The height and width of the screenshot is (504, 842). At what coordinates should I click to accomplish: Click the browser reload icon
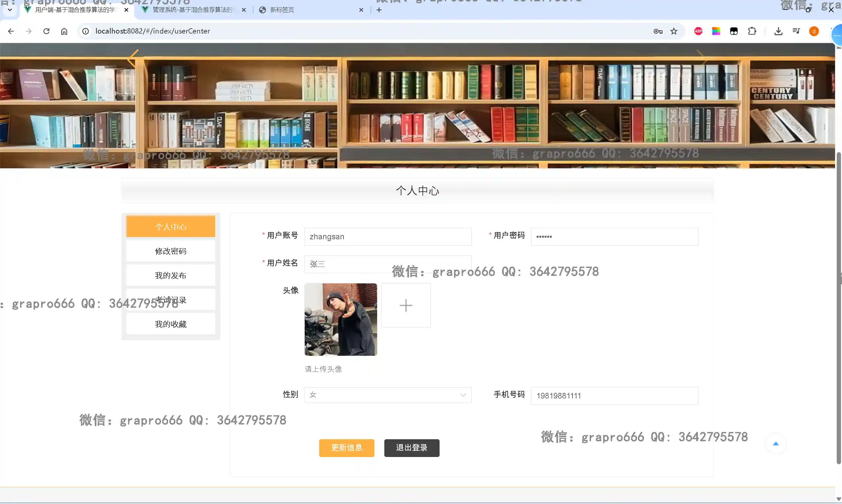(46, 31)
